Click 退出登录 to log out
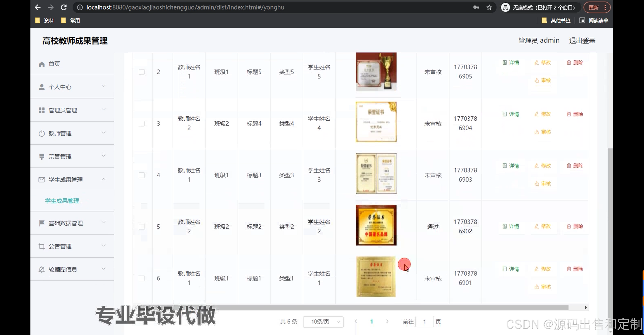Screen dimensions: 644x335 [582, 40]
